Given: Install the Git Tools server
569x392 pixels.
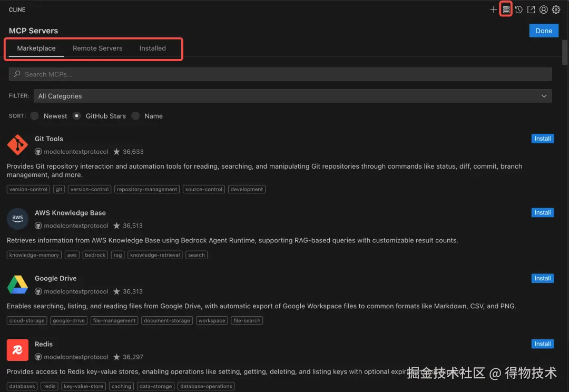Looking at the screenshot, I should 543,139.
